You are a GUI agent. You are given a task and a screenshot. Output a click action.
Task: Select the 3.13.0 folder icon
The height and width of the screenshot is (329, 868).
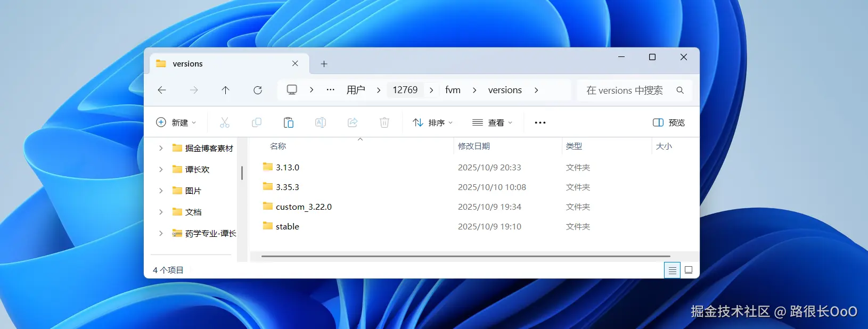(x=268, y=167)
